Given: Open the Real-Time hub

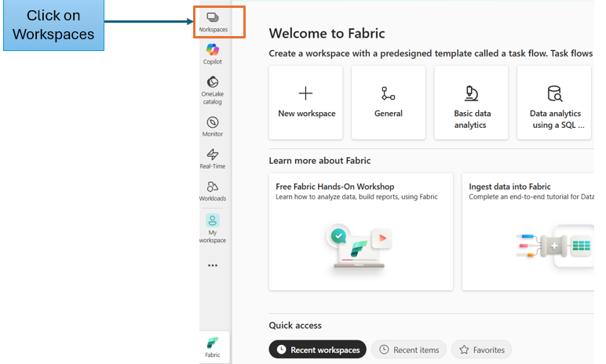Looking at the screenshot, I should 212,158.
